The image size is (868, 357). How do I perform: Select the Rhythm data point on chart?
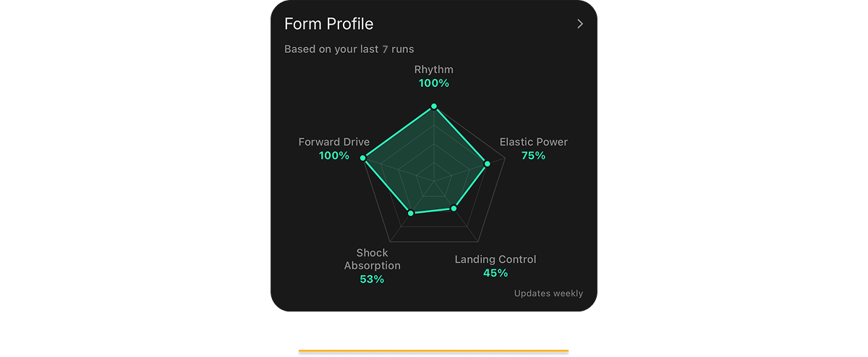(434, 106)
